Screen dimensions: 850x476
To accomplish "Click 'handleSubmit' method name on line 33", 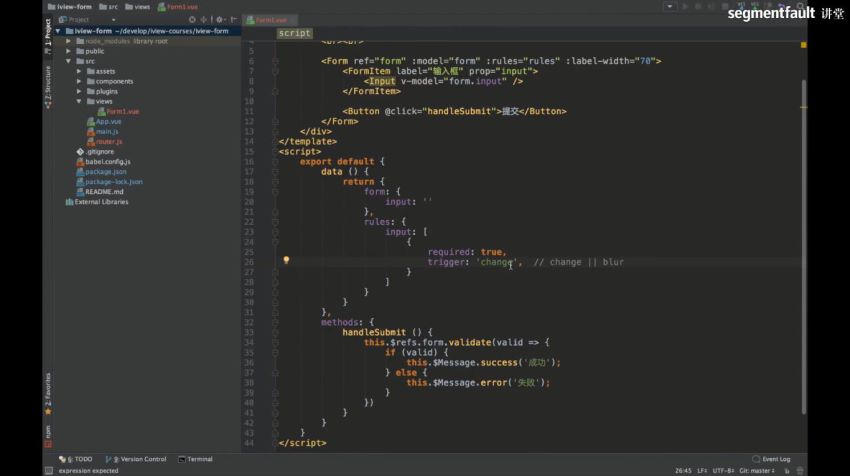I will 374,332.
